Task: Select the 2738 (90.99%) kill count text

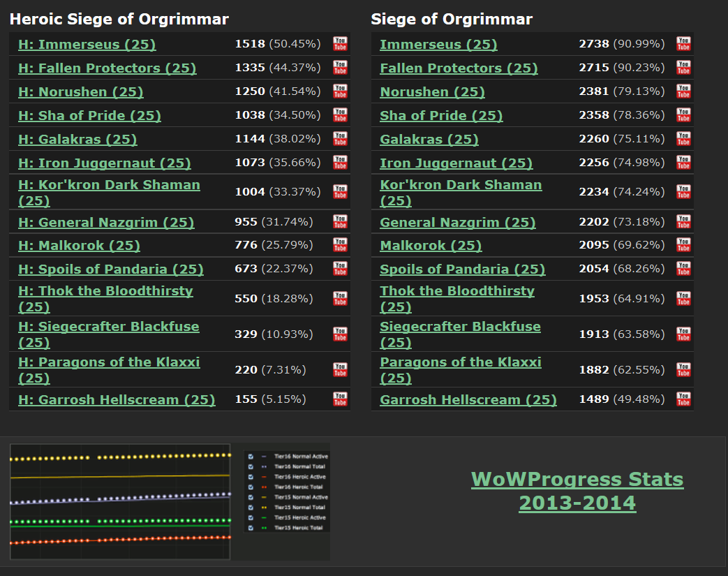Action: pos(622,44)
